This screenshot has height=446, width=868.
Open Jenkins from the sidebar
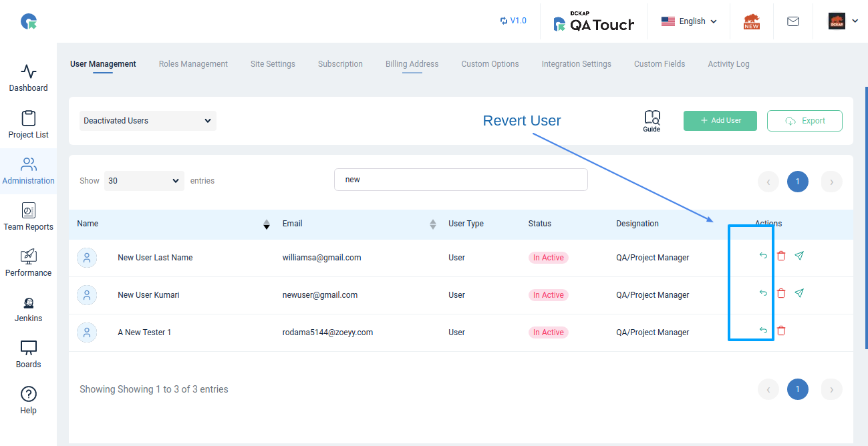click(x=28, y=309)
